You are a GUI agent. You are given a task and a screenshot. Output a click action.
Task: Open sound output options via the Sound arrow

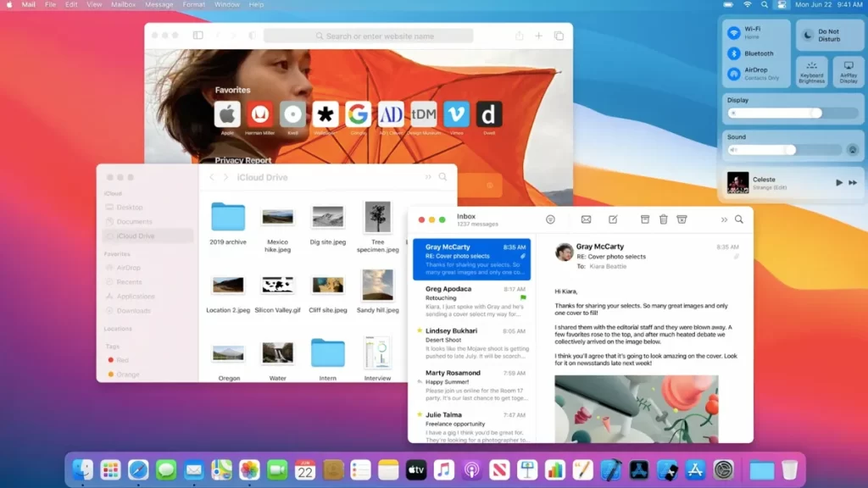pyautogui.click(x=853, y=150)
